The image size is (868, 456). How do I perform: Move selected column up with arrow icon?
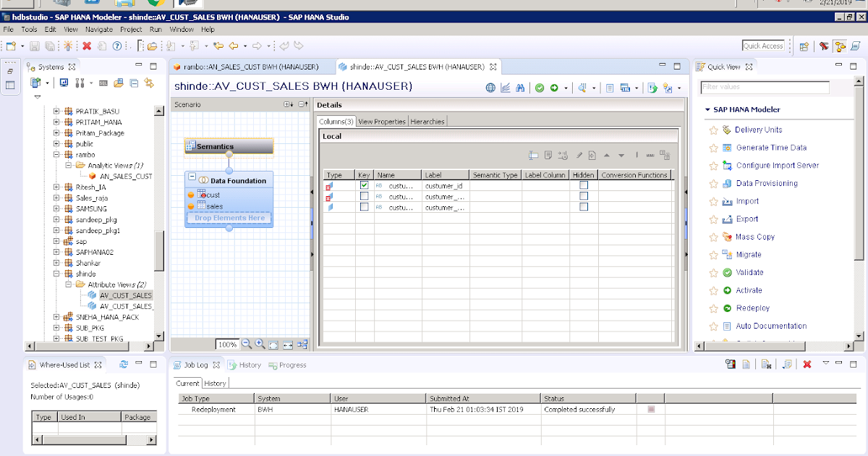point(607,155)
